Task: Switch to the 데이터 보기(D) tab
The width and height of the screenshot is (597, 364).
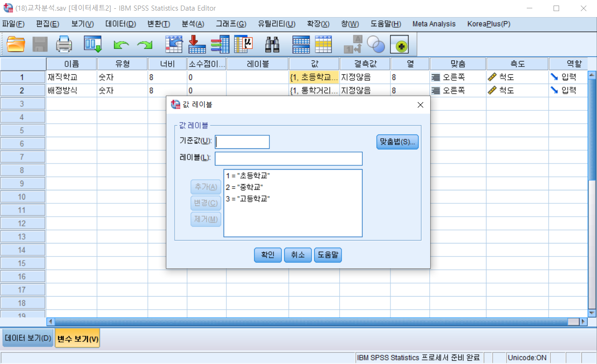Action: point(28,338)
